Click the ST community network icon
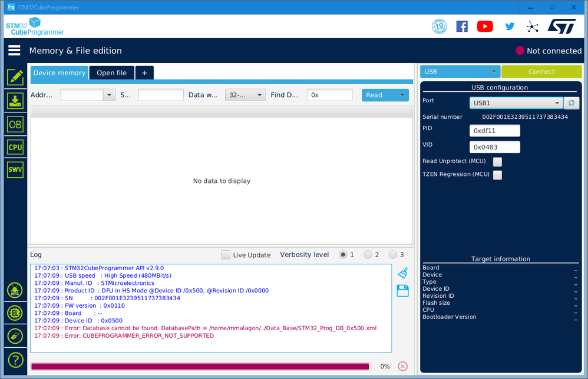588x379 pixels. click(532, 26)
